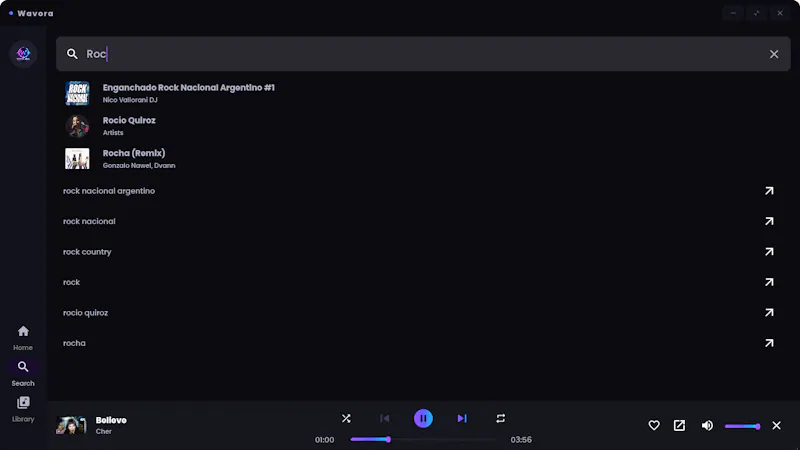The image size is (800, 450).
Task: Click arrow icon beside "rock nacional argentino"
Action: [x=769, y=191]
